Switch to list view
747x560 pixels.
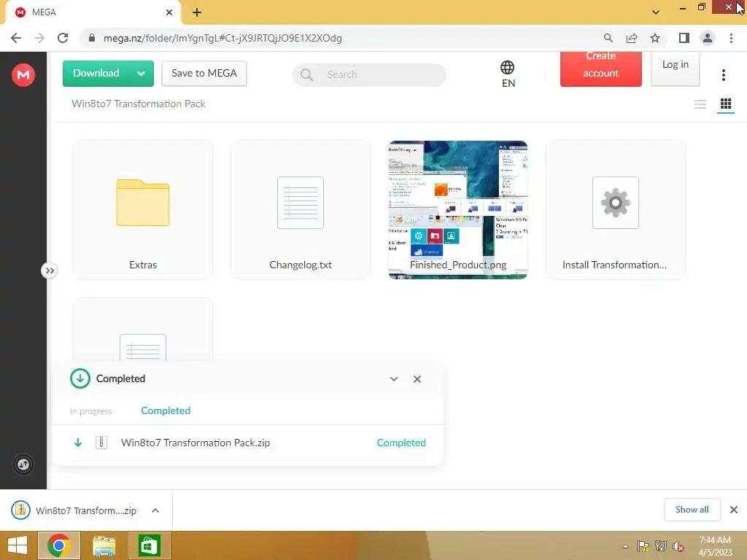tap(700, 104)
